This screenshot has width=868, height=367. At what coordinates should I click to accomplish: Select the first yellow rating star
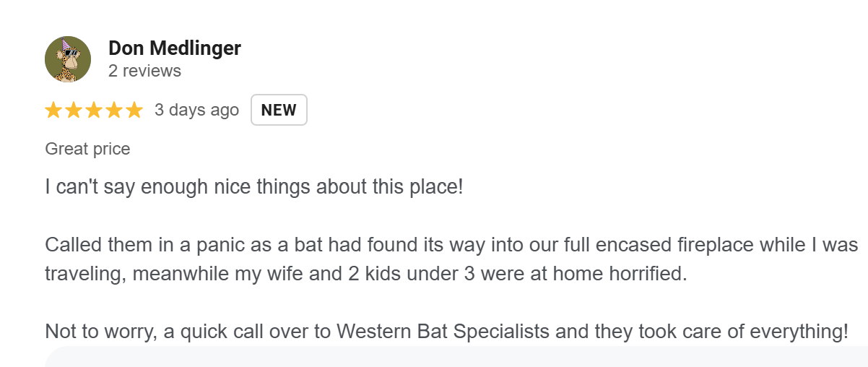tap(54, 110)
